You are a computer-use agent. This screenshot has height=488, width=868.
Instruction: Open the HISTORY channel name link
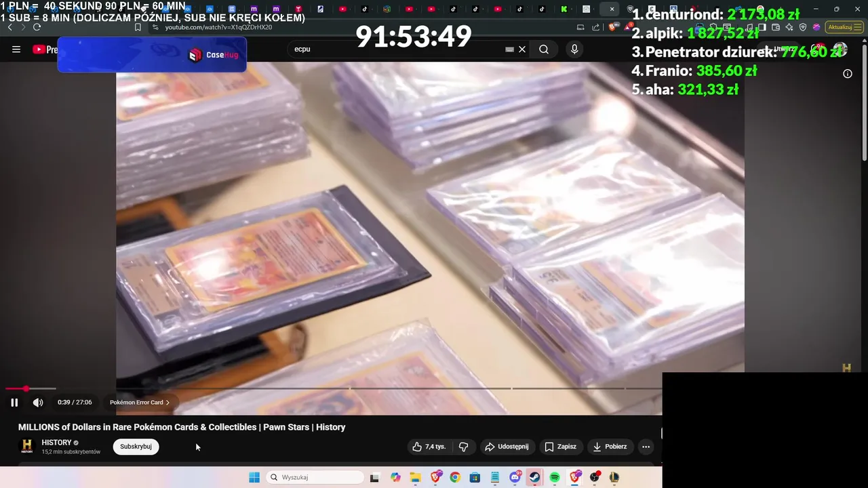pyautogui.click(x=56, y=443)
